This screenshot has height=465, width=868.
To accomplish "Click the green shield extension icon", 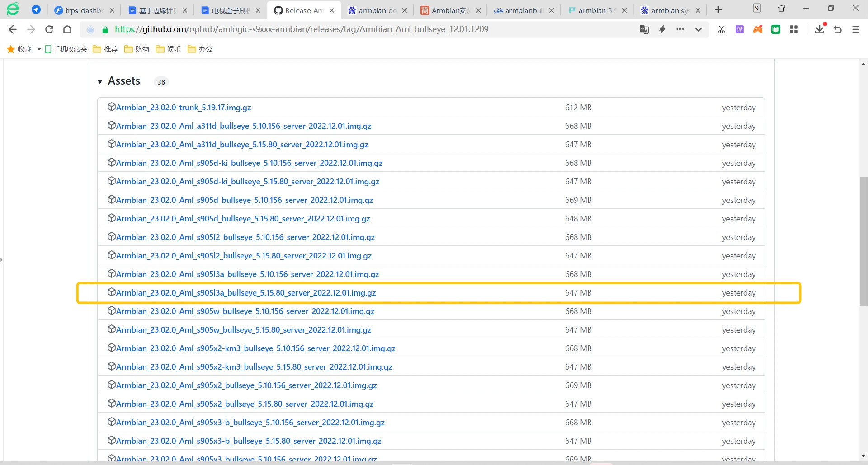I will click(x=776, y=29).
